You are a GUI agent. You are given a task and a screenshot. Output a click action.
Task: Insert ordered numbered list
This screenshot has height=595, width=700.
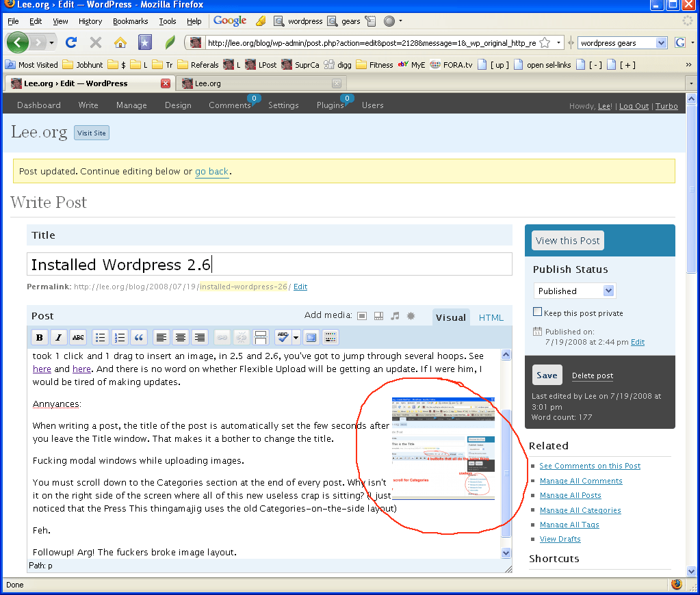click(120, 337)
